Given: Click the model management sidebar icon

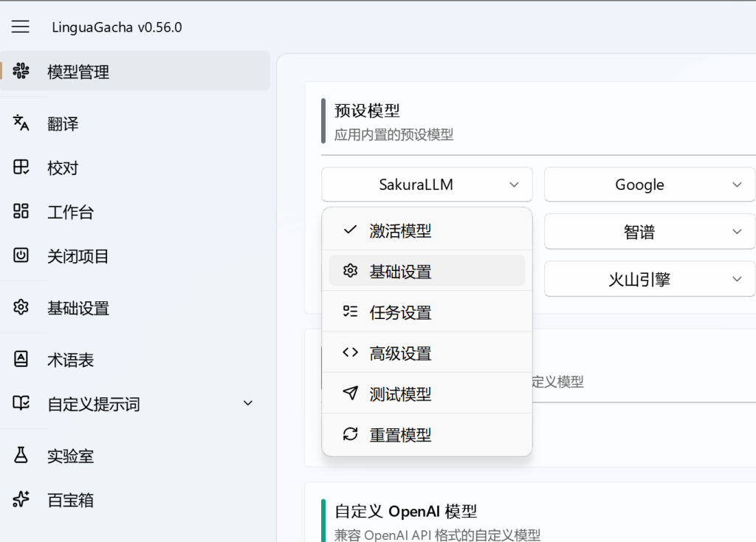Looking at the screenshot, I should [21, 72].
